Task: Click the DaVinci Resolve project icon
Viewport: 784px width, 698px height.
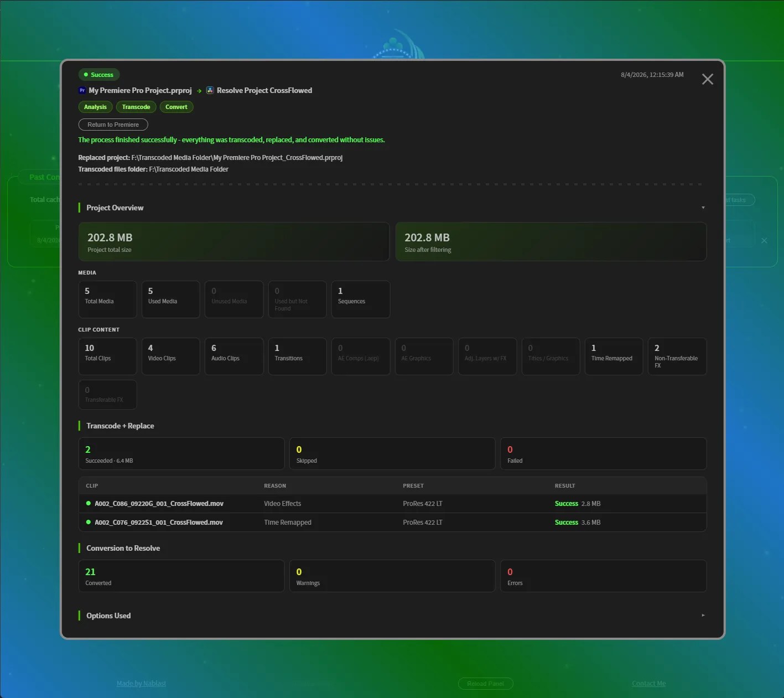Action: (x=210, y=90)
